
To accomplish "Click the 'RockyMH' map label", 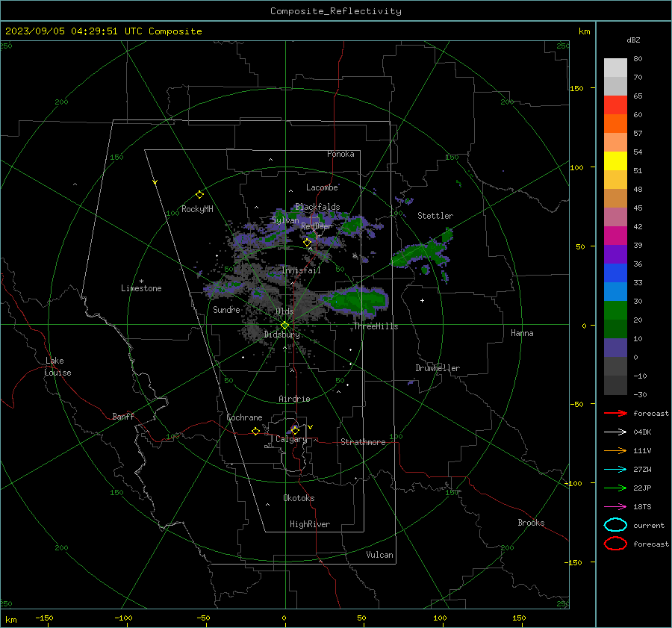I will click(197, 209).
